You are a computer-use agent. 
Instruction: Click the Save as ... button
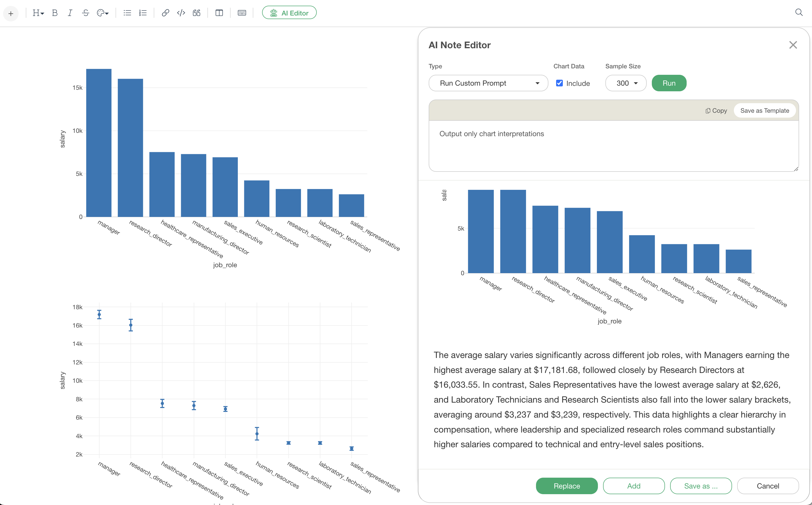(x=701, y=486)
